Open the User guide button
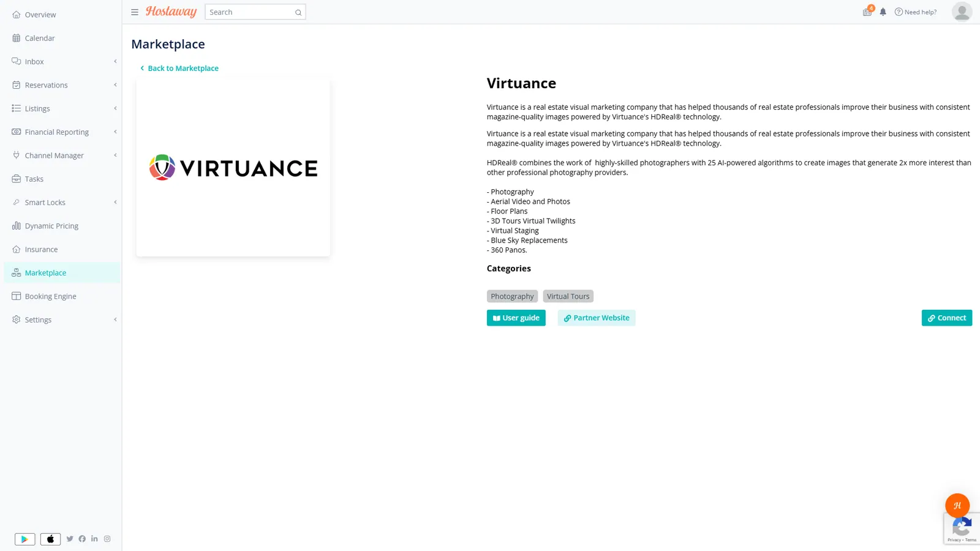The image size is (980, 551). tap(516, 318)
